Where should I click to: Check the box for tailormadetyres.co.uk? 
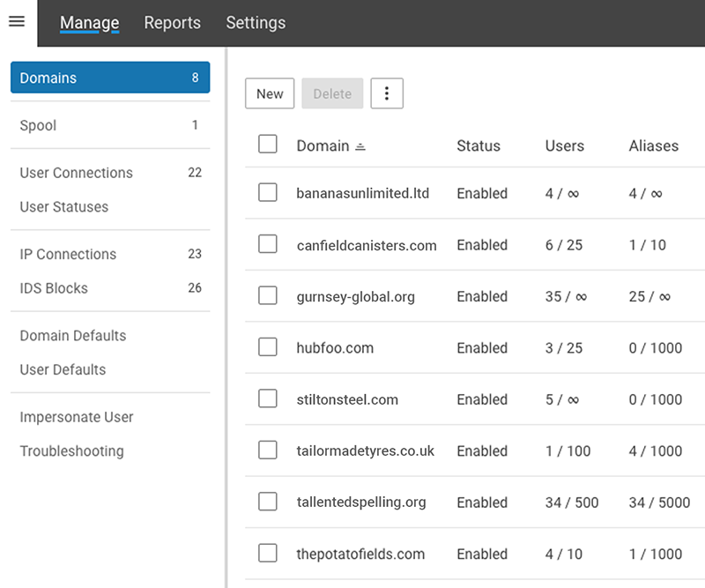(268, 450)
